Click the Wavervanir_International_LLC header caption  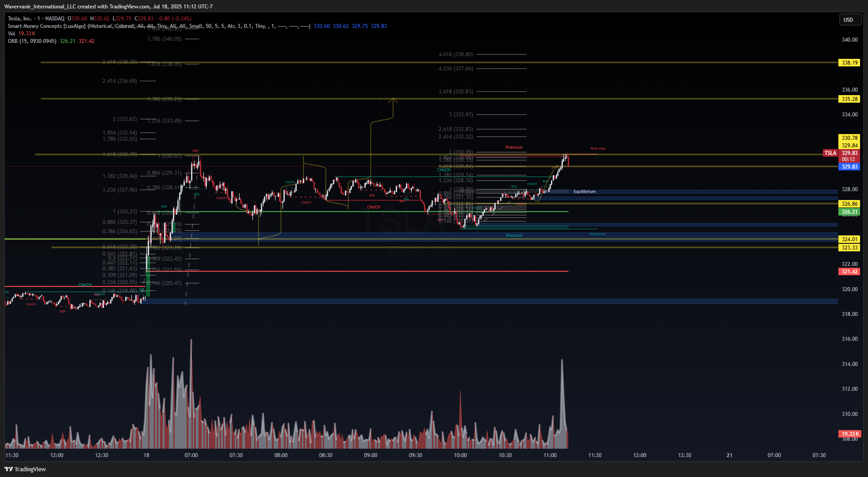tap(108, 7)
